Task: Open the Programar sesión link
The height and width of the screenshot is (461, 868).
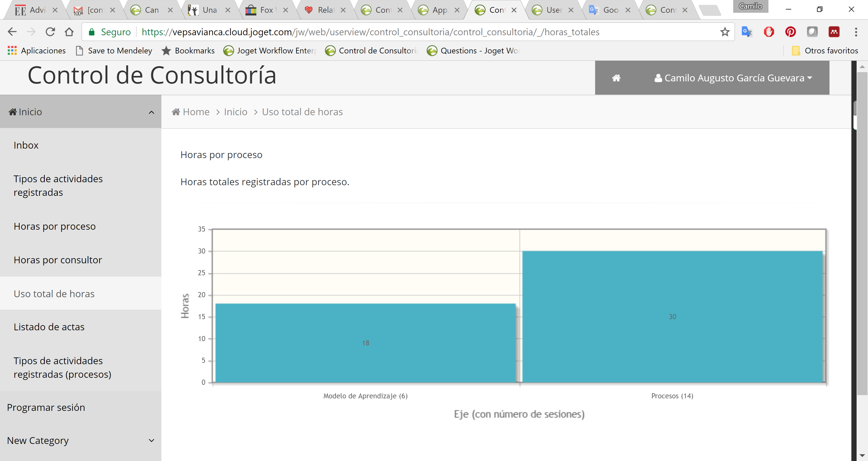Action: [46, 407]
